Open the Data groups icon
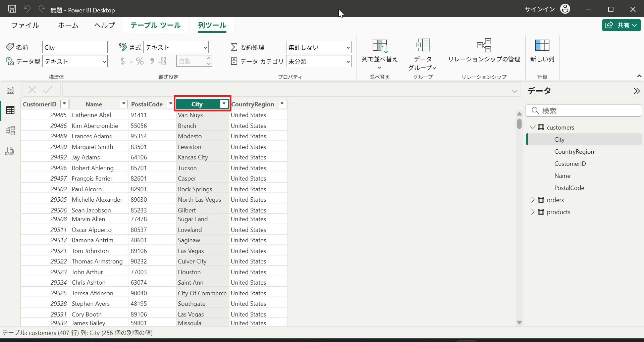The image size is (644, 342). [423, 45]
